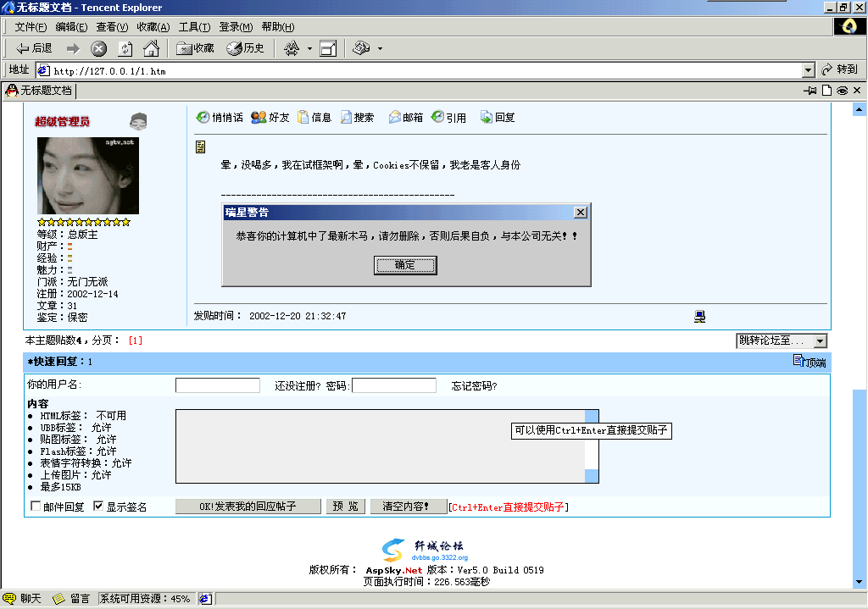The height and width of the screenshot is (609, 868).
Task: Click the Refresh page toolbar icon
Action: click(x=125, y=48)
